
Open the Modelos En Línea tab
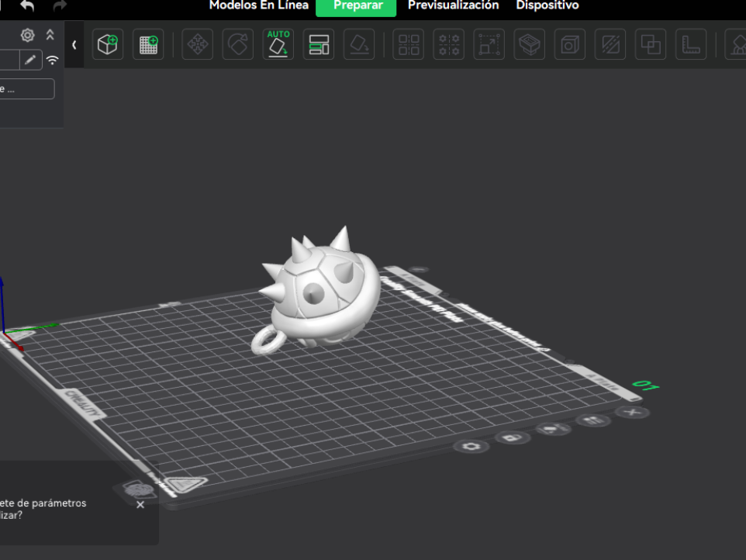(259, 5)
